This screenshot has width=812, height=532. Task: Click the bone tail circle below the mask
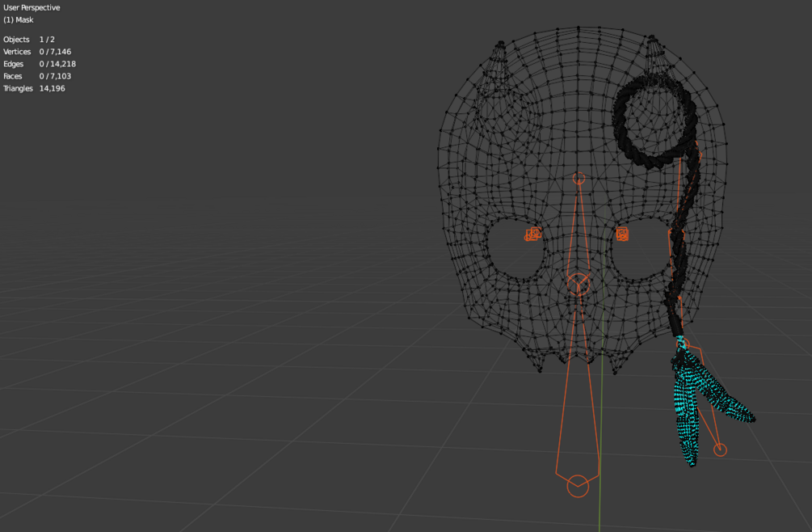(x=578, y=486)
